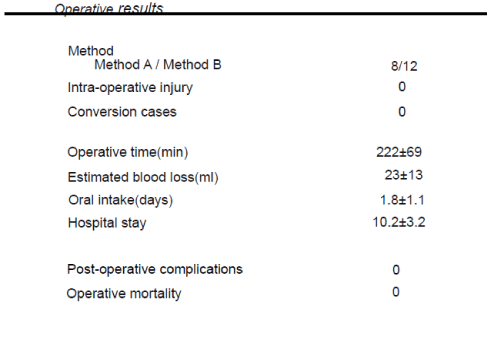This screenshot has width=500, height=360.
Task: Click the Post-operative complications label
Action: click(155, 269)
